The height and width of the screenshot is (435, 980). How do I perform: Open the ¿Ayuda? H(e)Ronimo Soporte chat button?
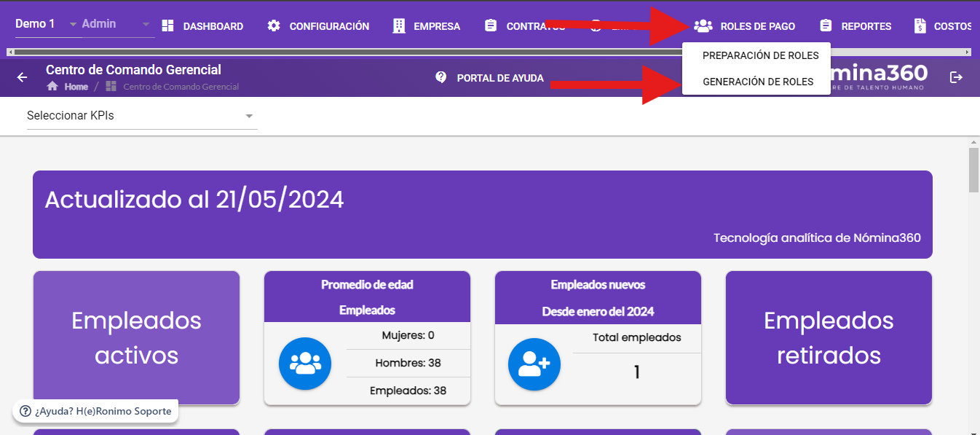[x=95, y=411]
